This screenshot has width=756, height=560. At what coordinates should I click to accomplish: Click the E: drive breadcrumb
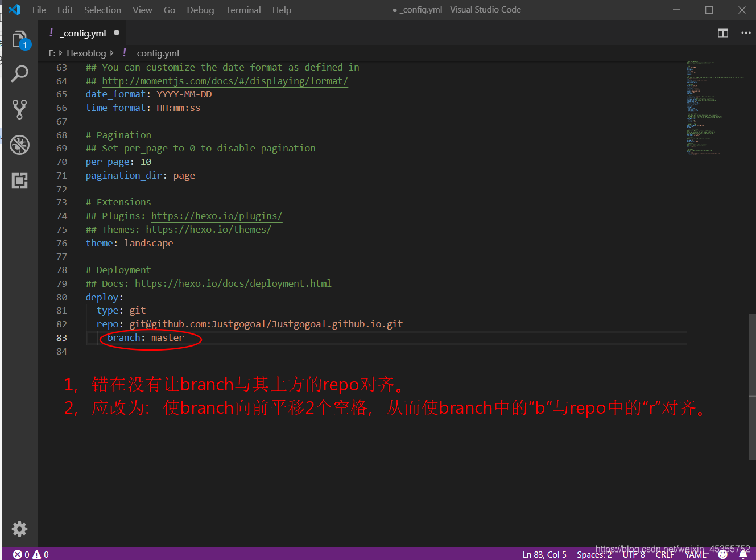tap(52, 53)
